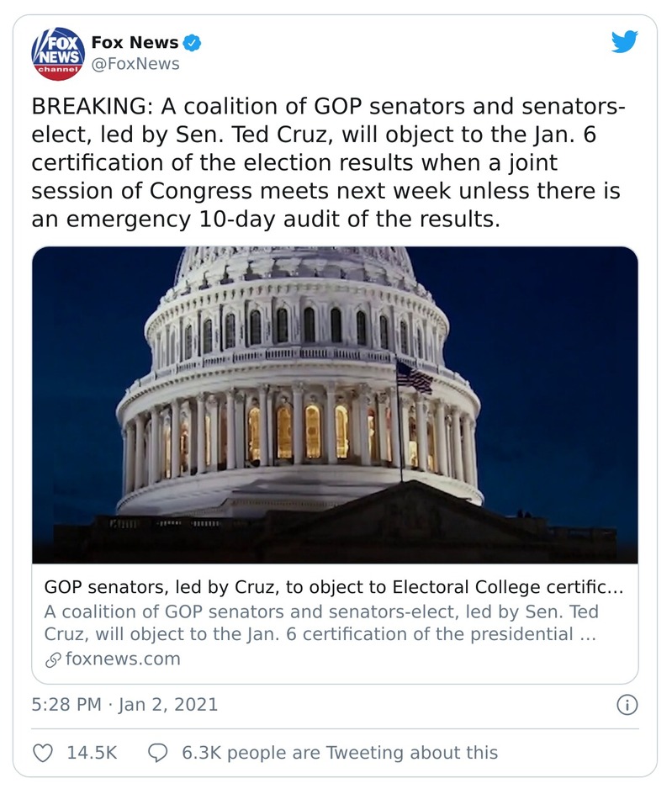Open the Fox News display name profile

tap(135, 42)
